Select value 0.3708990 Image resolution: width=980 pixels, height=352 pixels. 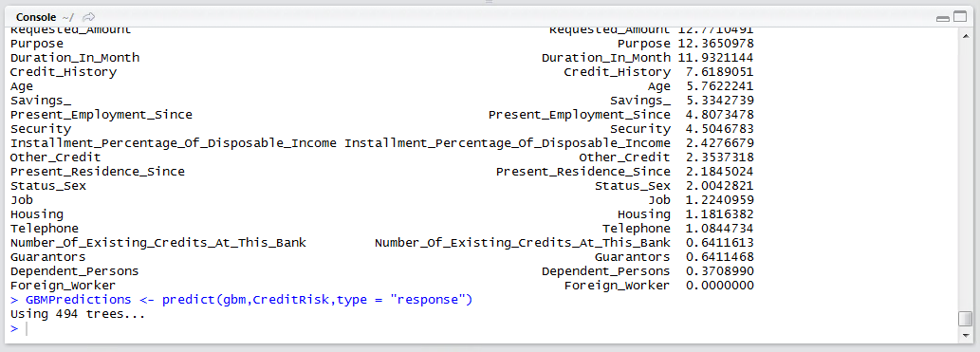(x=719, y=271)
